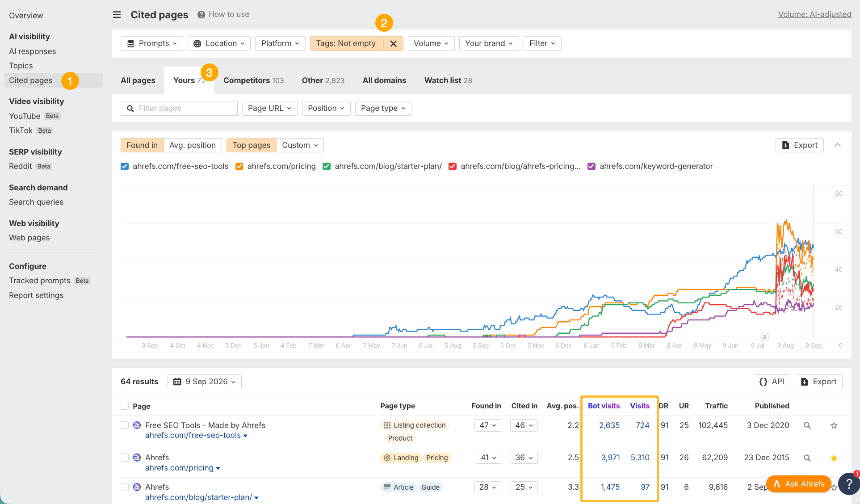The height and width of the screenshot is (504, 860).
Task: Toggle ahrefs.com/blog/ahrefs-pricing chart checkbox
Action: (x=453, y=166)
